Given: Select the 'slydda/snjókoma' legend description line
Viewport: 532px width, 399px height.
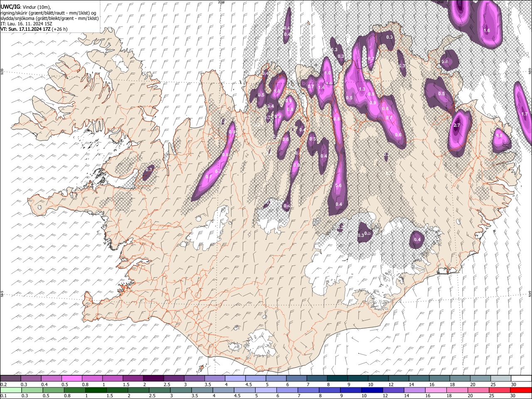Looking at the screenshot, I should (49, 18).
